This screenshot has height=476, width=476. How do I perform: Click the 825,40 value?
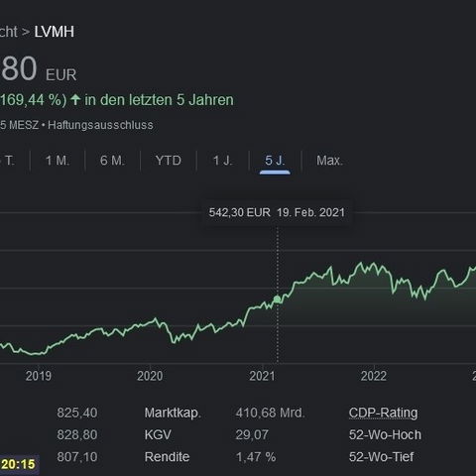(77, 413)
